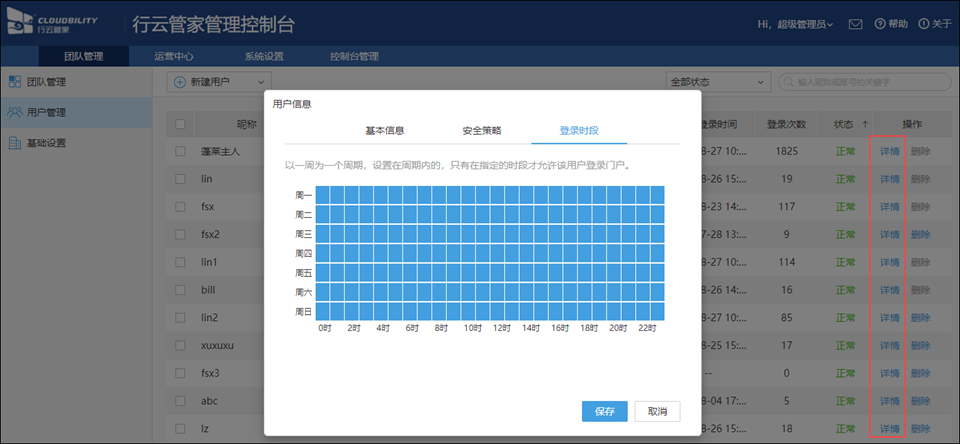Screen dimensions: 960x444
Task: Click the Cloudbility logo icon
Action: (22, 23)
